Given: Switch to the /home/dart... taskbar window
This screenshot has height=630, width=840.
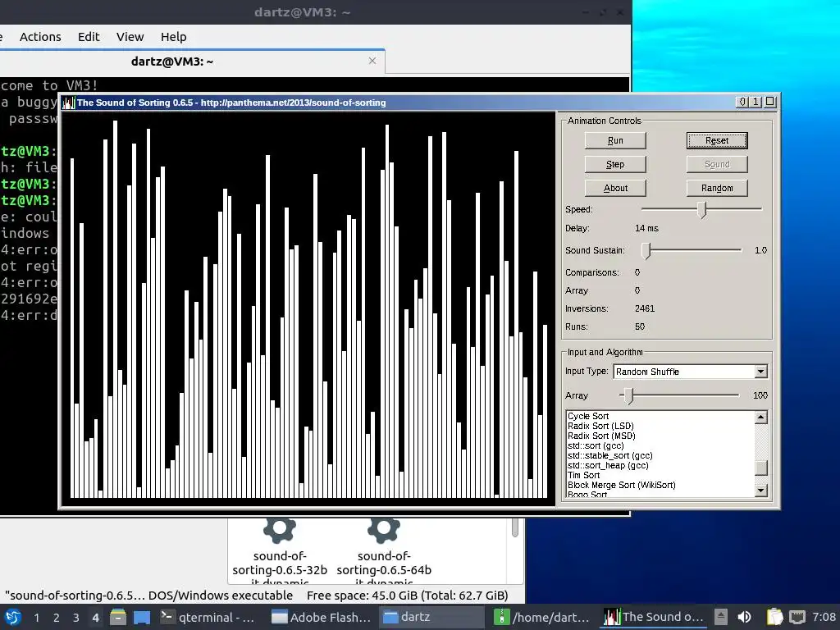Looking at the screenshot, I should pos(543,617).
